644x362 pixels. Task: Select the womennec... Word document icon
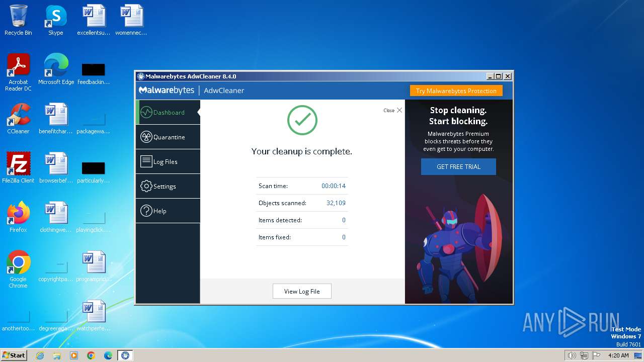click(x=131, y=20)
